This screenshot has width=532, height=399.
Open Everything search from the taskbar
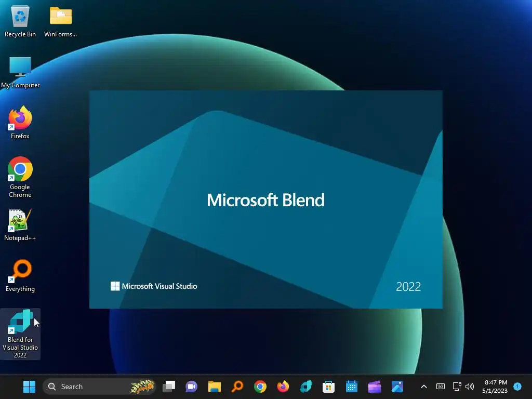237,387
